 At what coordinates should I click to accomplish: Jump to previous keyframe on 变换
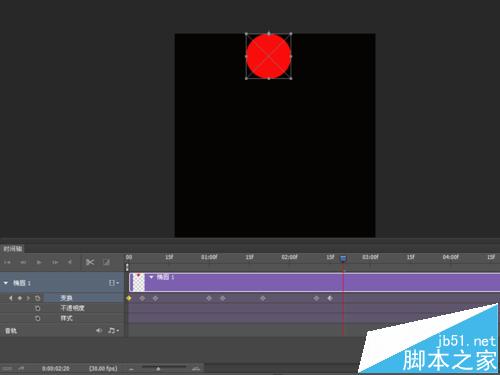(x=11, y=298)
